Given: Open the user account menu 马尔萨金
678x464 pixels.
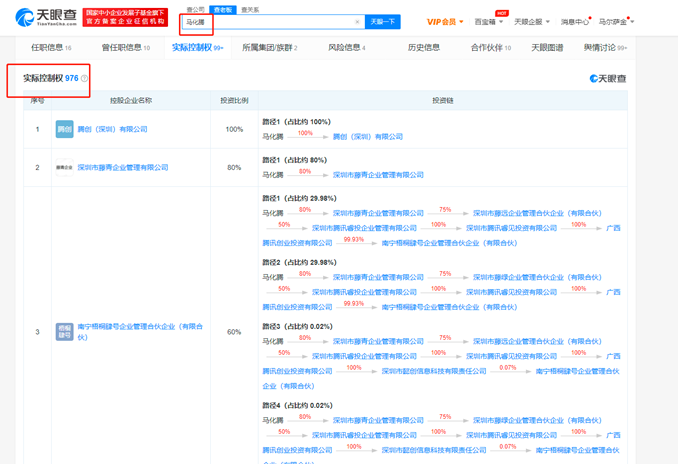Looking at the screenshot, I should click(x=615, y=22).
